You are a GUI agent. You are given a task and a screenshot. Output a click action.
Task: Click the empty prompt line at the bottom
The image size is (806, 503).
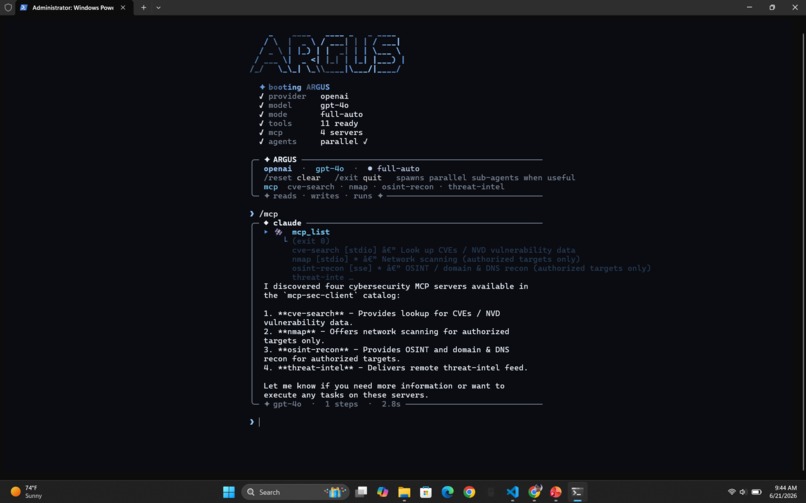coord(396,422)
